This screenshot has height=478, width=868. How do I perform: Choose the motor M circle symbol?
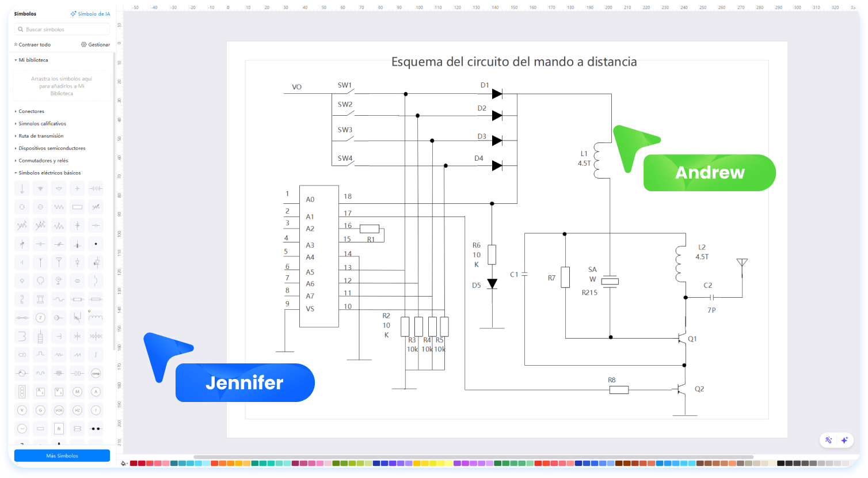point(77,392)
